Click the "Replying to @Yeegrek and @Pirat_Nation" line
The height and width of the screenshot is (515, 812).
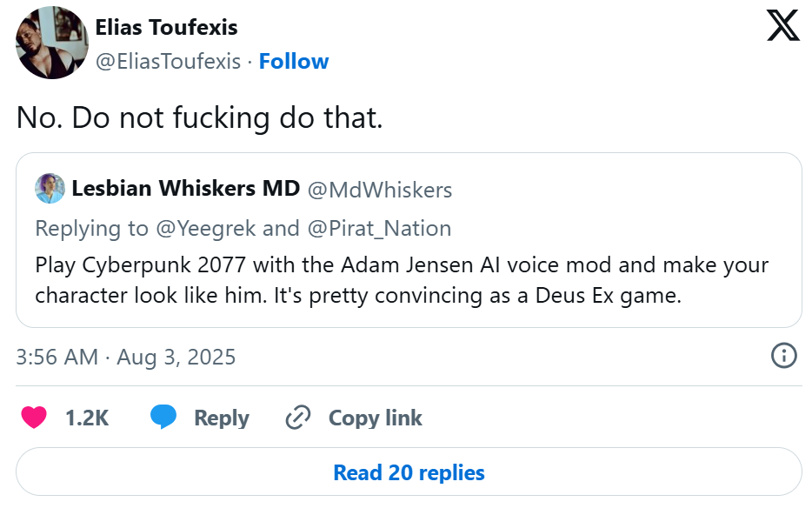[x=243, y=228]
